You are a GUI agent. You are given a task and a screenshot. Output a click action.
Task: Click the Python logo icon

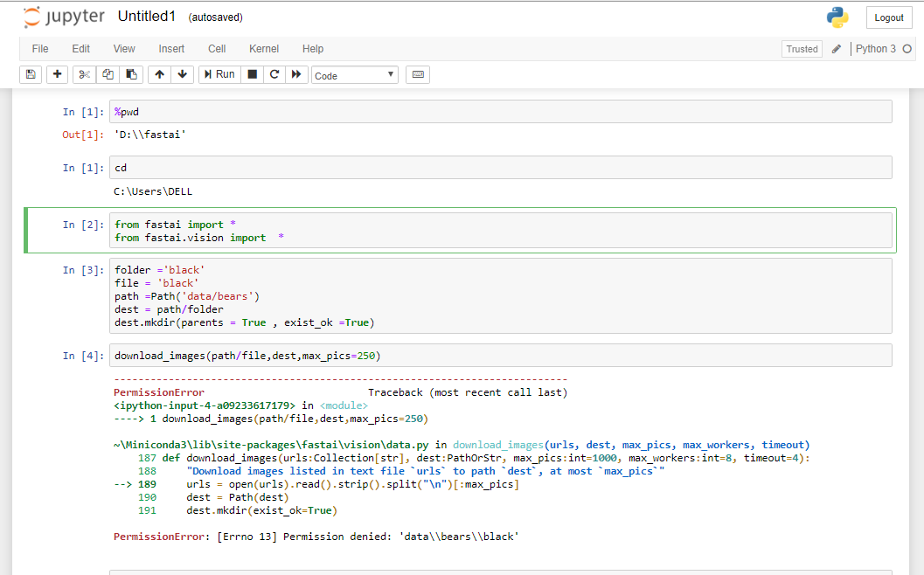point(837,17)
